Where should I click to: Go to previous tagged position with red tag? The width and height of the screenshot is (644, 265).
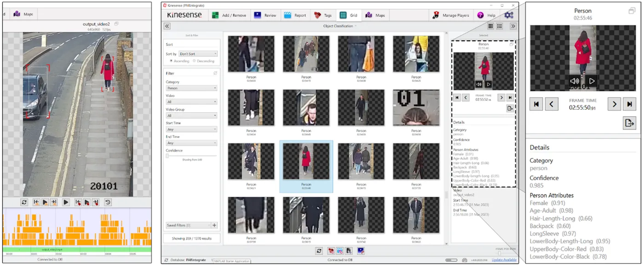(78, 202)
